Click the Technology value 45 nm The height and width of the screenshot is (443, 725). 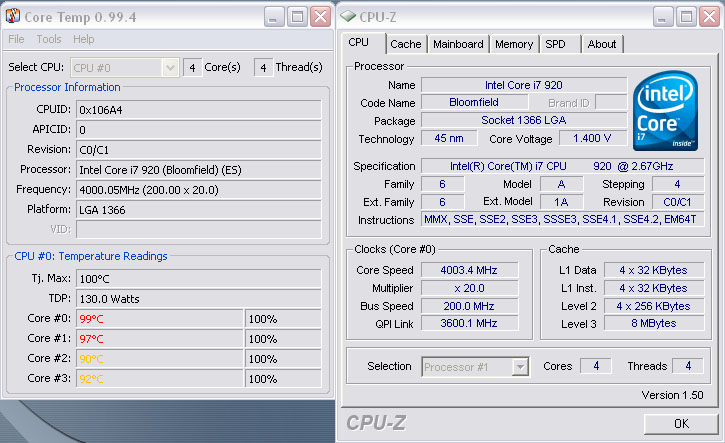click(449, 138)
